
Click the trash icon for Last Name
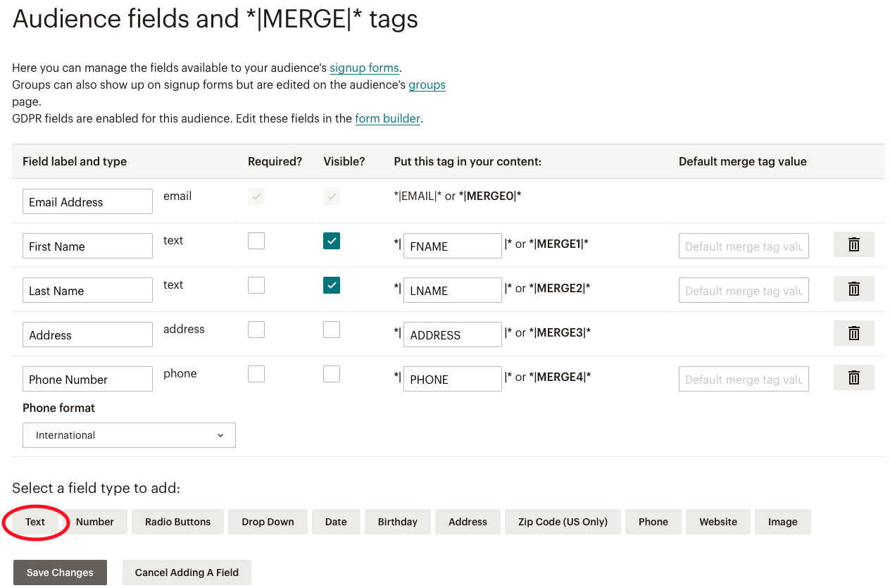pos(853,289)
